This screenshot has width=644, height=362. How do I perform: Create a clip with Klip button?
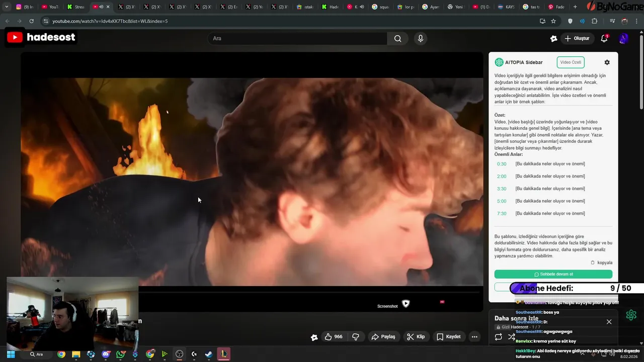pyautogui.click(x=416, y=337)
